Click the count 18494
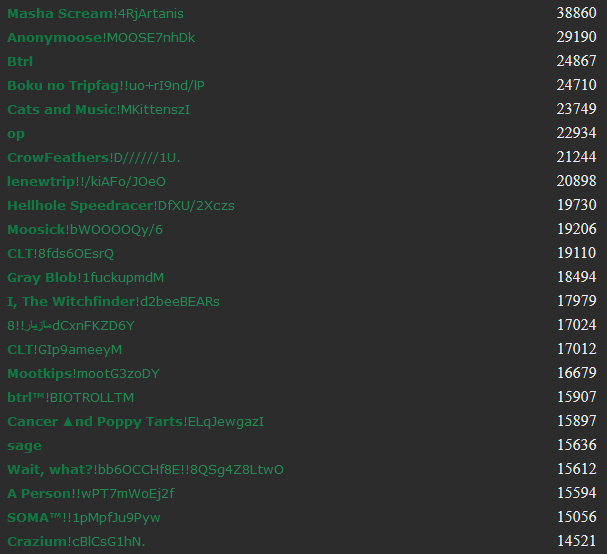Viewport: 607px width, 554px height. (x=576, y=277)
